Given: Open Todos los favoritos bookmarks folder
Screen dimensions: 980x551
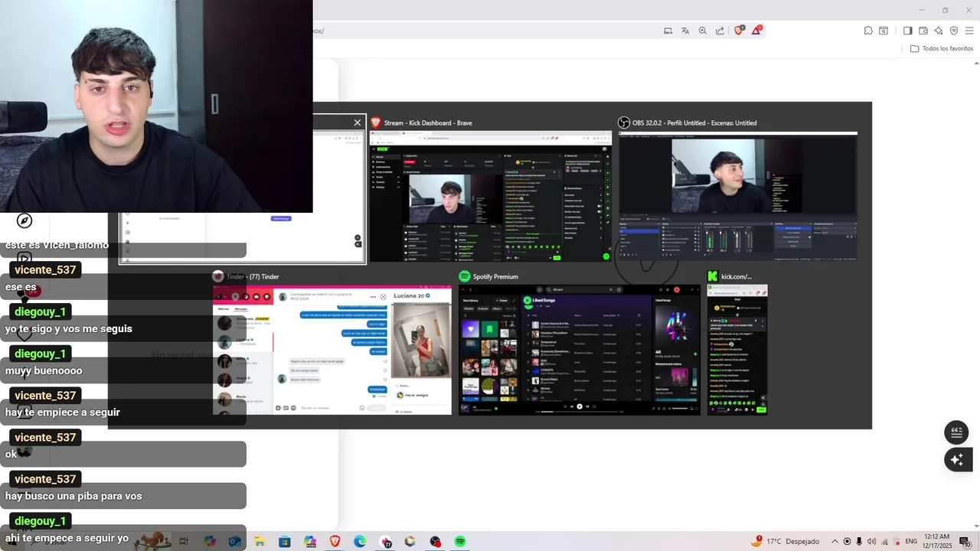Looking at the screenshot, I should (x=942, y=48).
